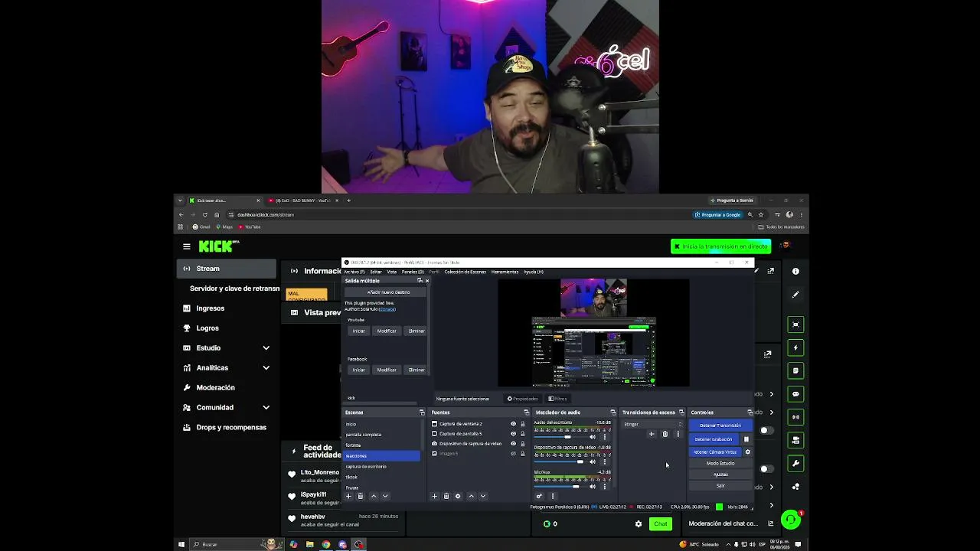The image size is (980, 551).
Task: Open the Windows Start menu
Action: click(x=181, y=544)
